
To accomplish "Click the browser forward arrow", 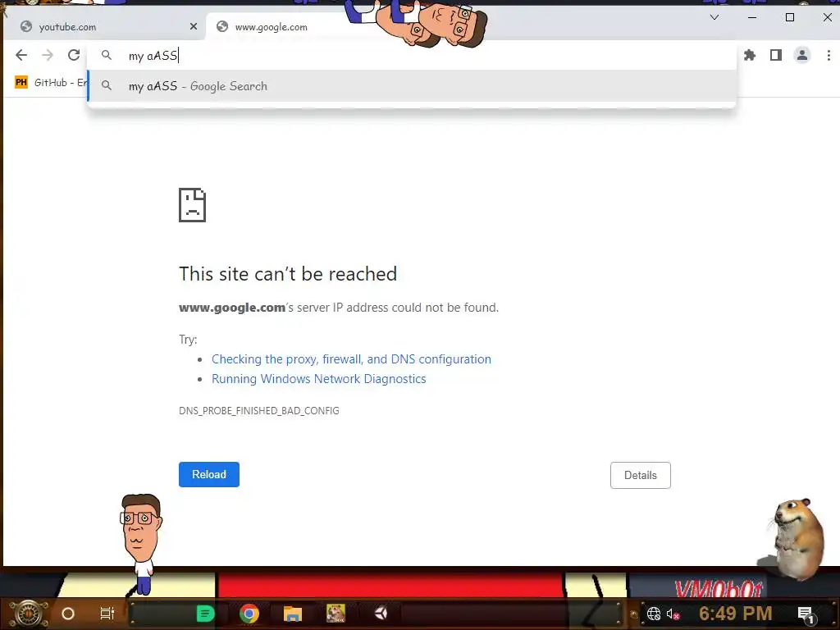I will tap(48, 55).
